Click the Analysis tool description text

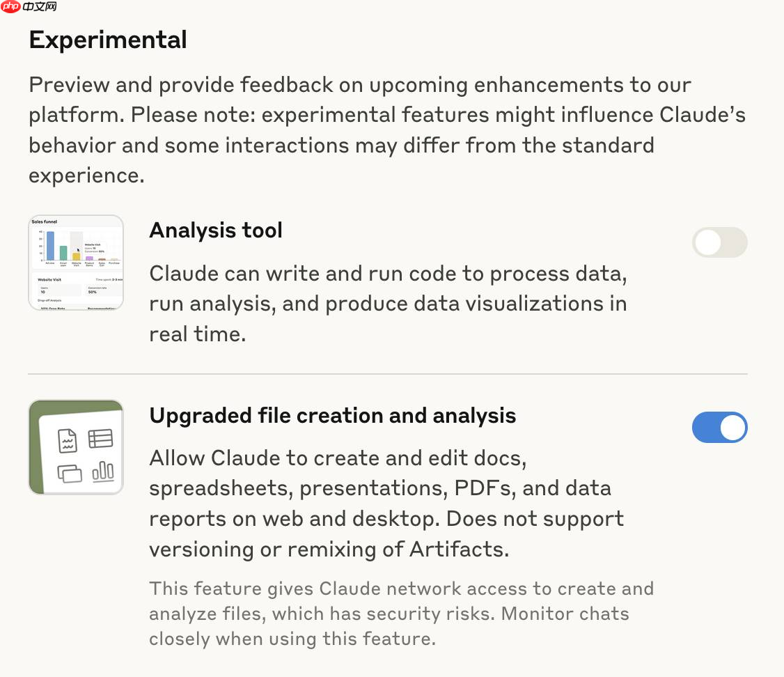tap(388, 304)
